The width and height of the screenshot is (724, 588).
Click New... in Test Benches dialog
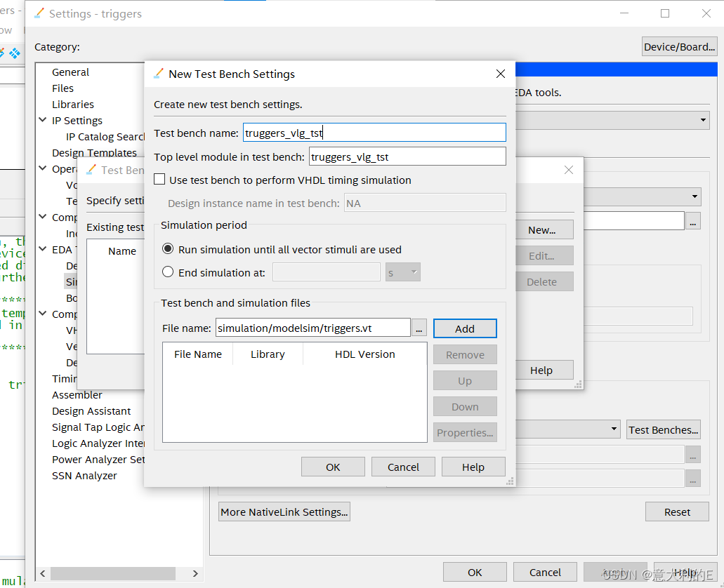544,230
